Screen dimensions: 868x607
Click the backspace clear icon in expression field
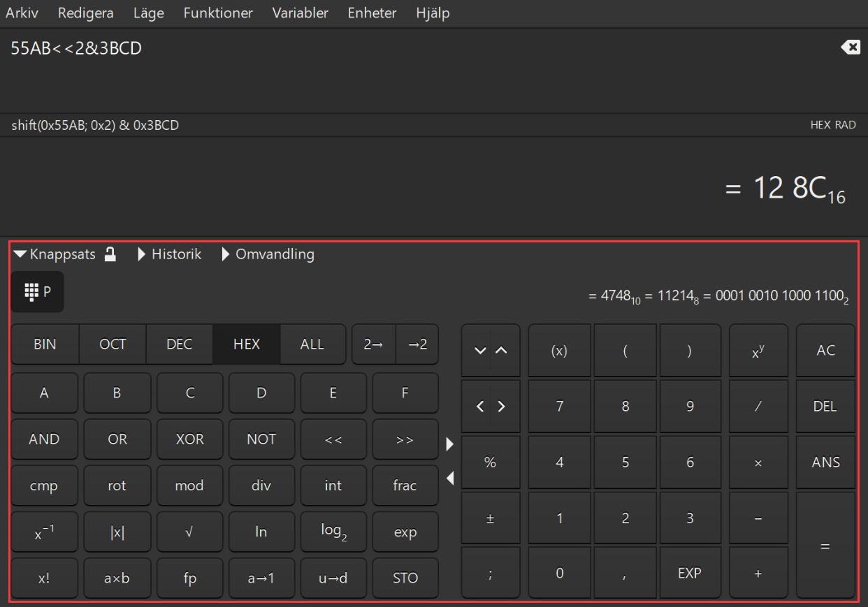[851, 47]
